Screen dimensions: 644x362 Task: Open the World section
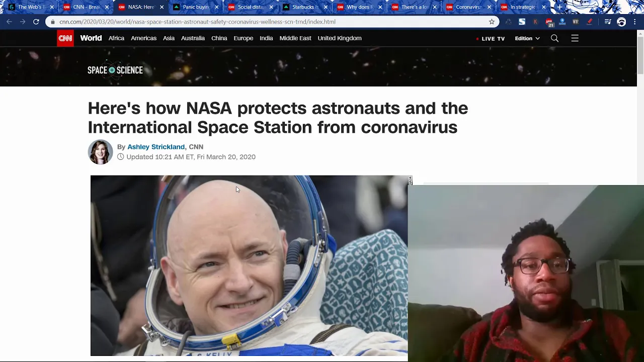tap(91, 38)
